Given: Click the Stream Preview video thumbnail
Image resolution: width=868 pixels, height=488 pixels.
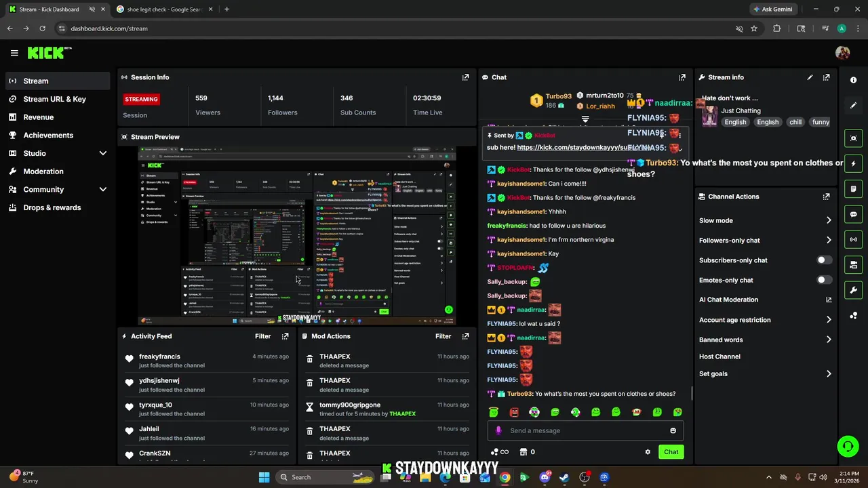Looking at the screenshot, I should (x=296, y=236).
